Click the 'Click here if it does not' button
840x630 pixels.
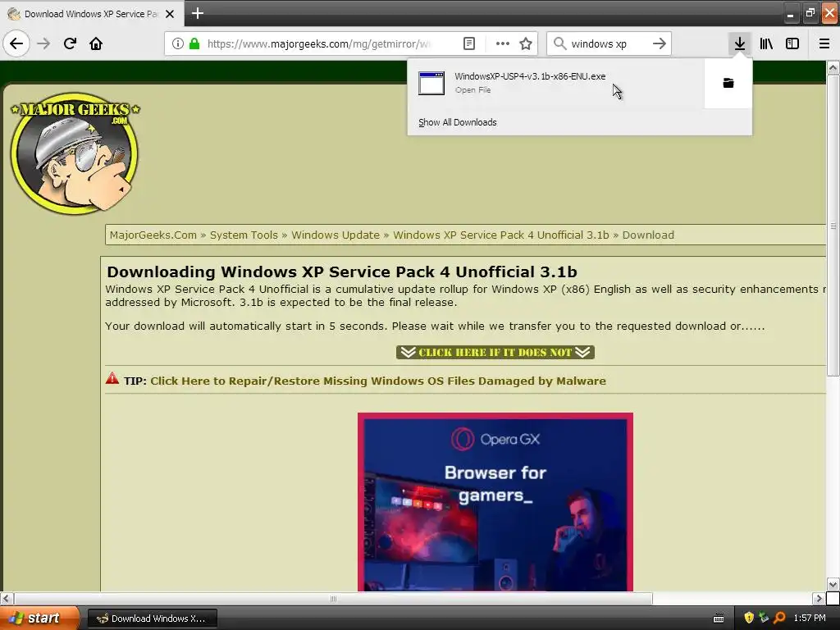pyautogui.click(x=495, y=353)
